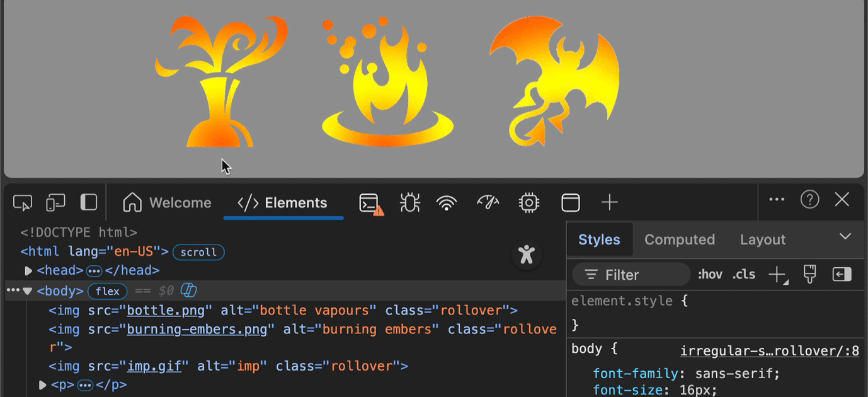Switch the DevTools panel docking side
The width and height of the screenshot is (868, 397).
(88, 202)
